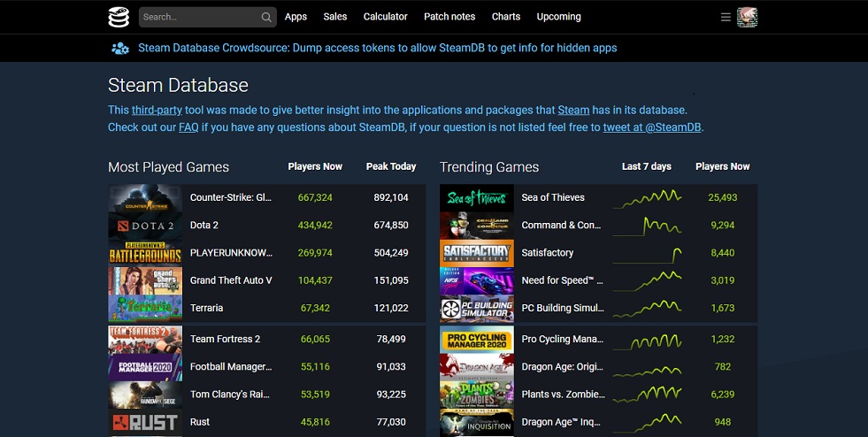The width and height of the screenshot is (868, 437).
Task: Open Most Played Games heading
Action: tap(168, 167)
